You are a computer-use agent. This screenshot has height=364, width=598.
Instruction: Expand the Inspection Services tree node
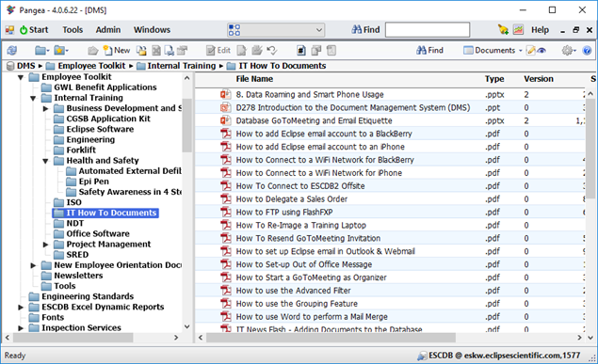(21, 328)
